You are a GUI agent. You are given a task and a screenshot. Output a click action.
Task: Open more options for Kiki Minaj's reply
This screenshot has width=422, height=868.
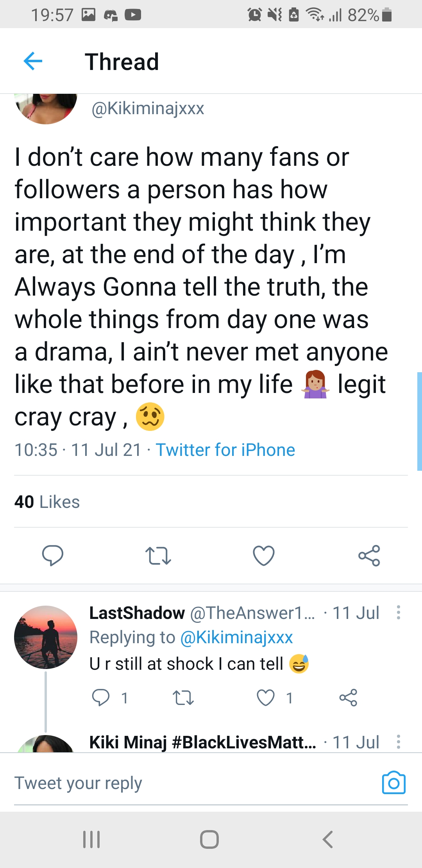[x=398, y=741]
